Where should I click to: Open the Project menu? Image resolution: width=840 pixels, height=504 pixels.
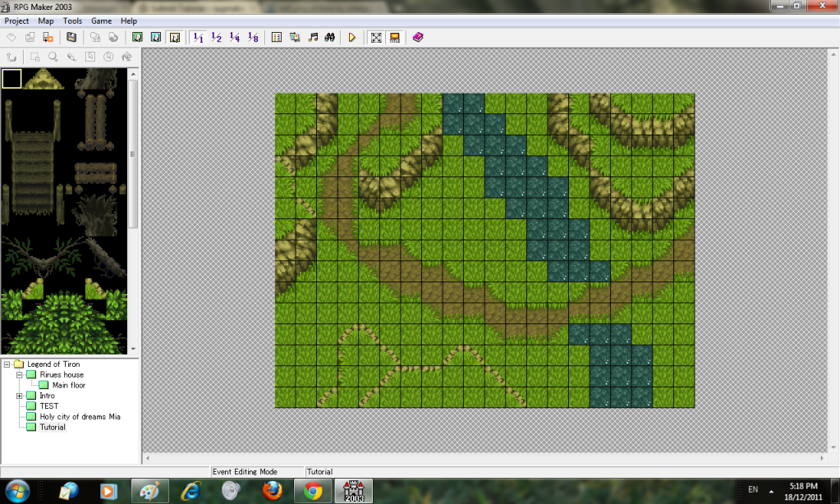point(16,21)
